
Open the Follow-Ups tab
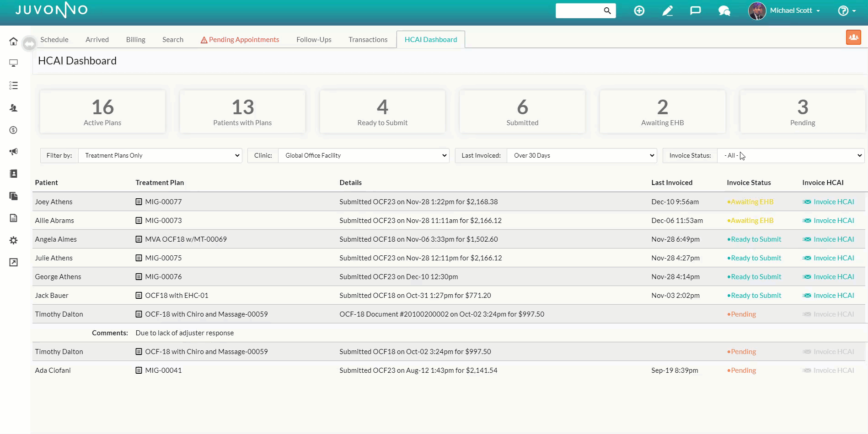[x=314, y=40]
